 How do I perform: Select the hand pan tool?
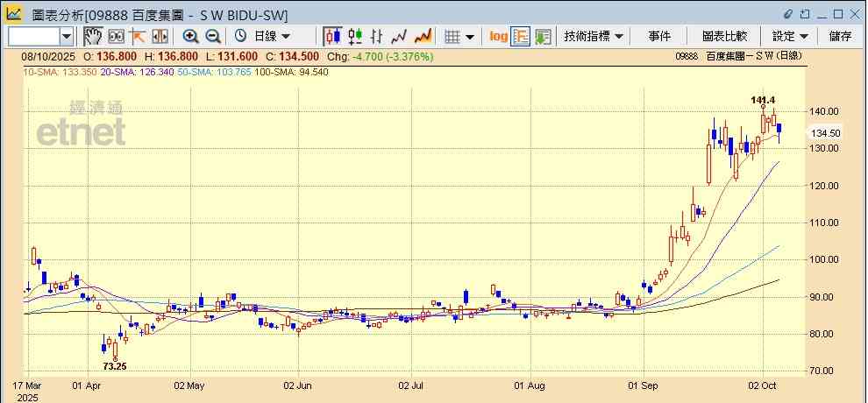click(92, 36)
